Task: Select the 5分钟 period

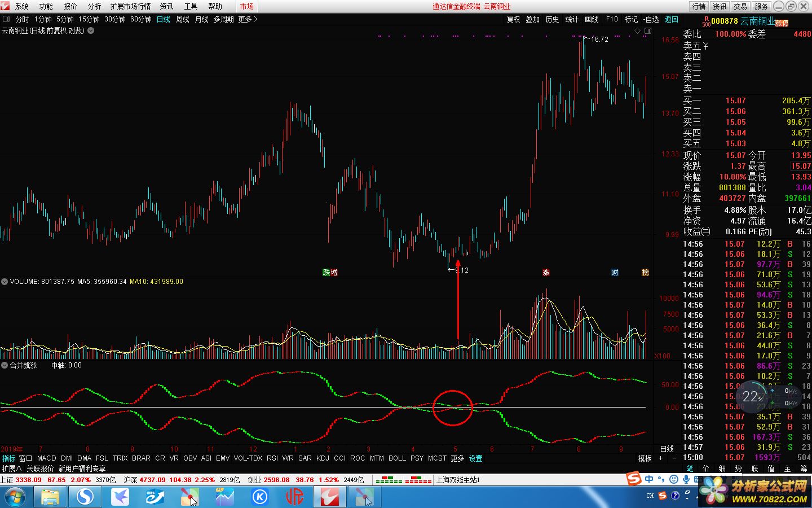Action: pyautogui.click(x=65, y=19)
